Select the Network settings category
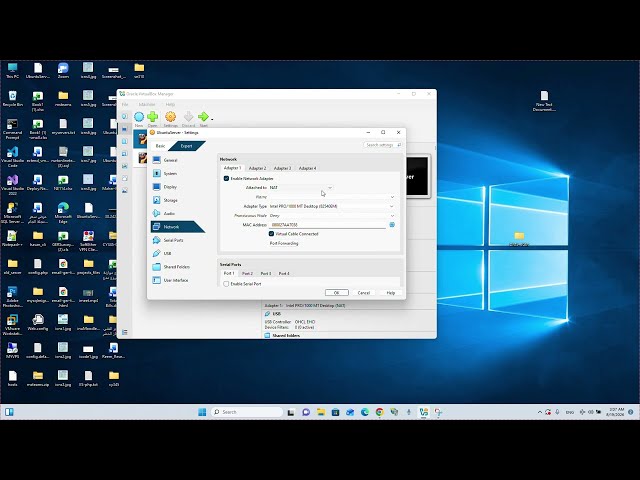 coord(177,227)
